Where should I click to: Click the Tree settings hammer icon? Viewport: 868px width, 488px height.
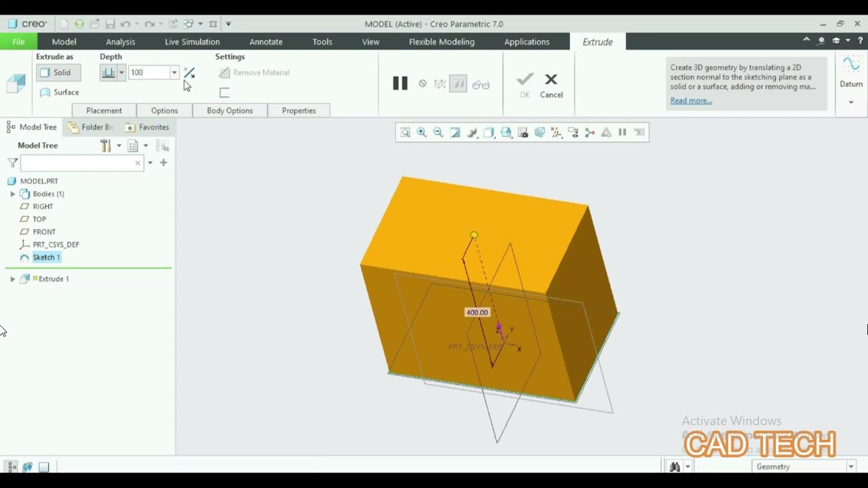[106, 145]
